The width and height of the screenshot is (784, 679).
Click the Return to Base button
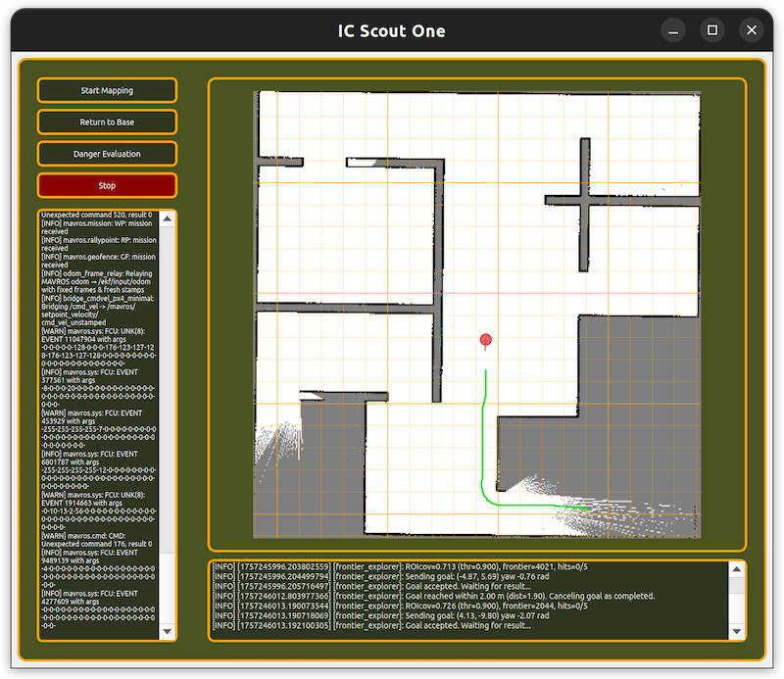coord(107,122)
